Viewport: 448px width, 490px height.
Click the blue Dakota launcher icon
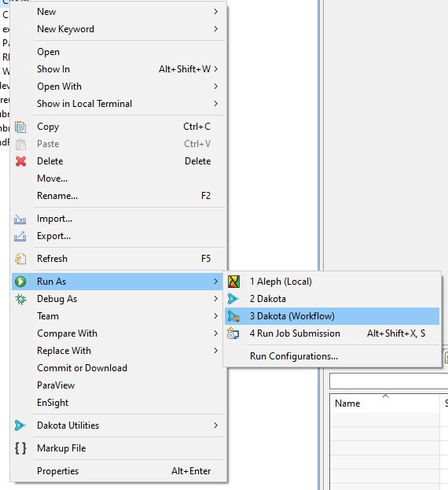tap(233, 299)
